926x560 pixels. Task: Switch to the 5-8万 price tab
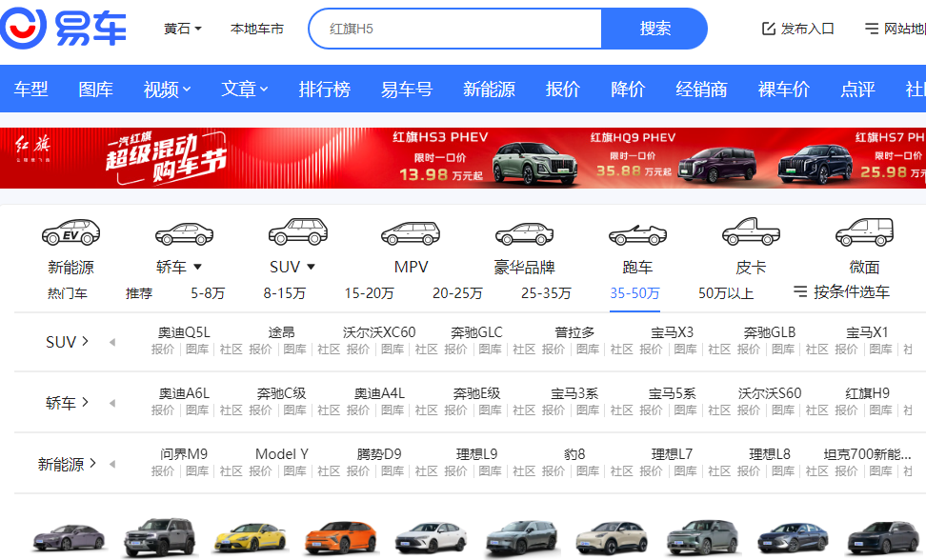[x=208, y=293]
